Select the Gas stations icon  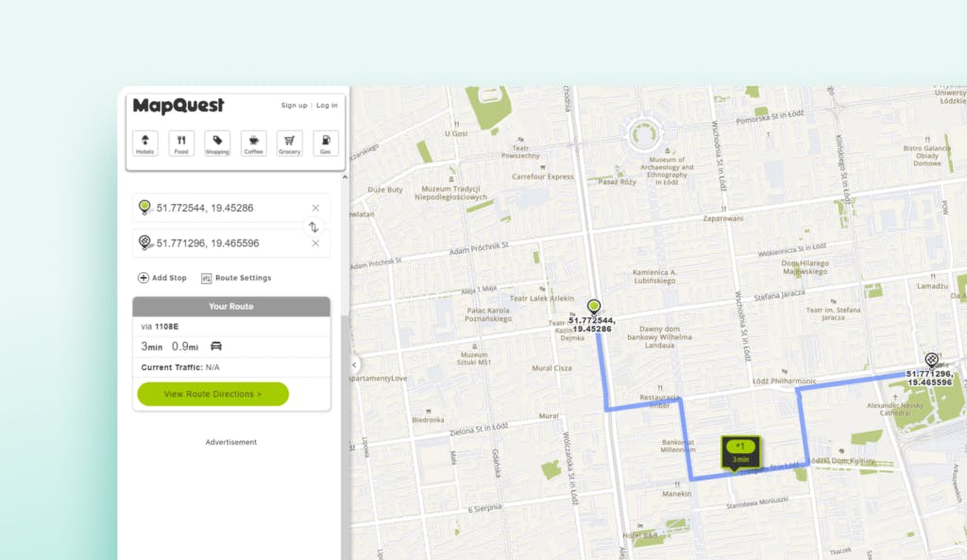[x=326, y=144]
